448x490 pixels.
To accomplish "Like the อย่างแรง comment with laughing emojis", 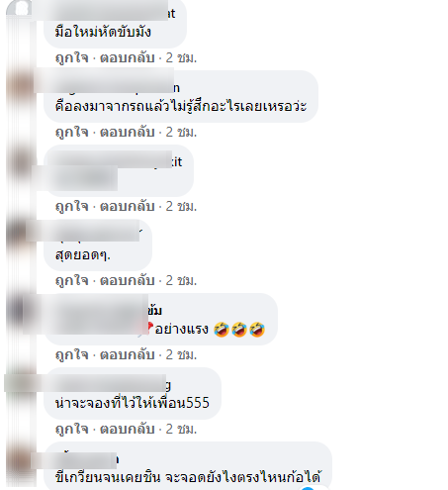I will pos(71,354).
